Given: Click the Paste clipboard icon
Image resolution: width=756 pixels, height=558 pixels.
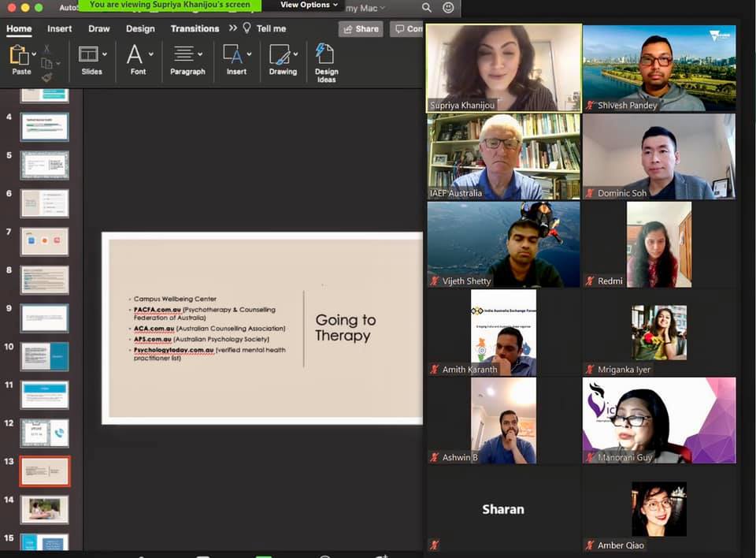Looking at the screenshot, I should [17, 55].
